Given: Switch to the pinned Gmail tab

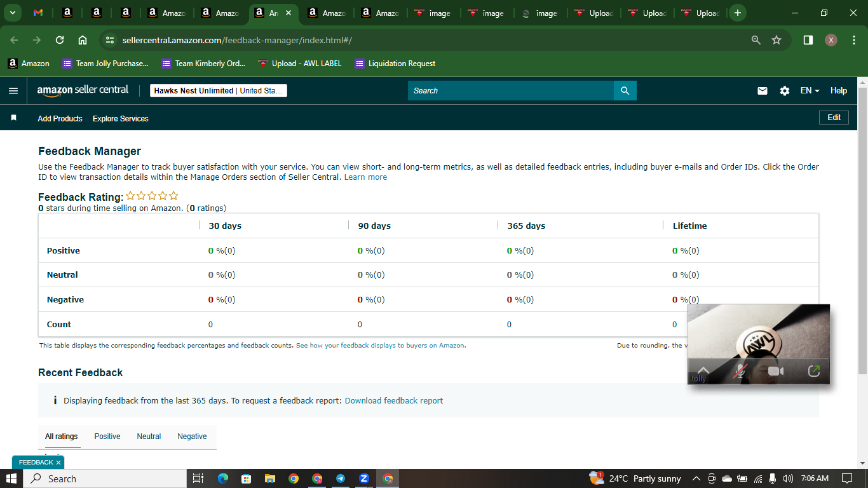Looking at the screenshot, I should pyautogui.click(x=38, y=13).
